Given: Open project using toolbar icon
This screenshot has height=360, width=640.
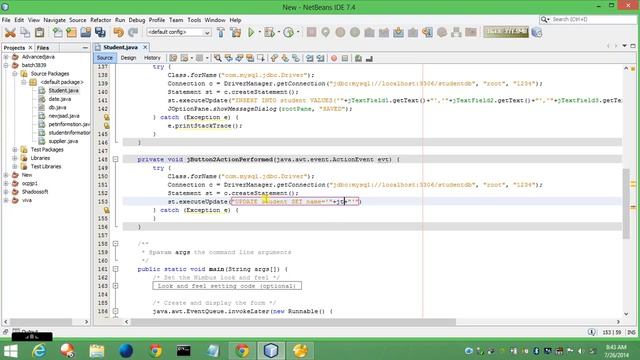Looking at the screenshot, I should [86, 32].
